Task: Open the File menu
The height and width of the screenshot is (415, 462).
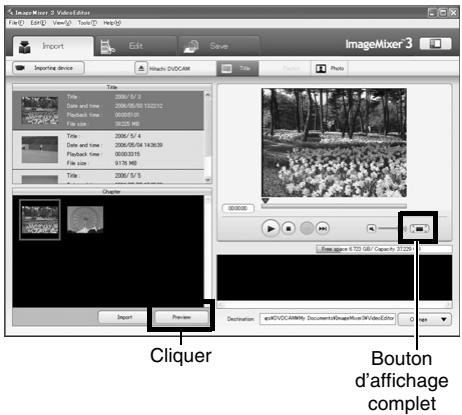Action: click(16, 23)
